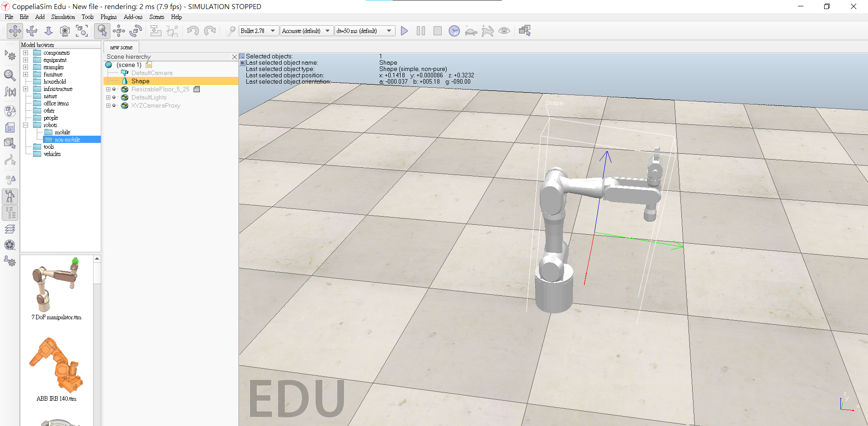Click the undo arrow
The image size is (868, 426).
193,31
